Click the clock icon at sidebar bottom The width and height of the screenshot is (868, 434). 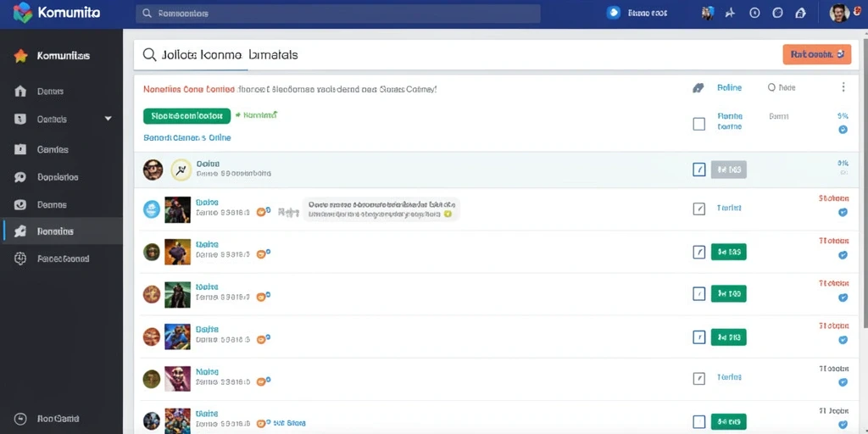(x=20, y=419)
